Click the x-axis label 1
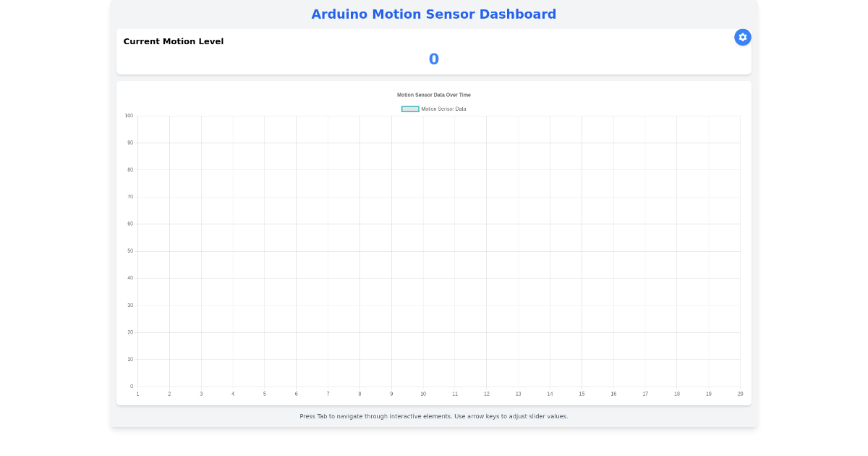868x456 pixels. pos(137,394)
